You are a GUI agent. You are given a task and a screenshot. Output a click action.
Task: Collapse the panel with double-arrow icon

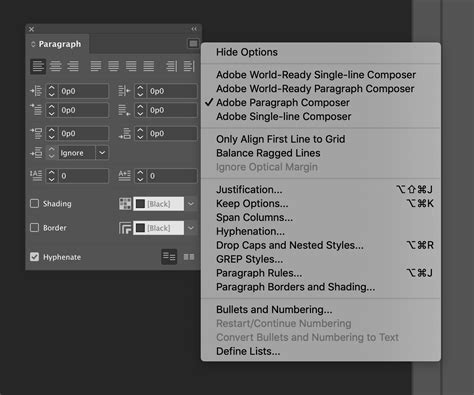tap(194, 29)
